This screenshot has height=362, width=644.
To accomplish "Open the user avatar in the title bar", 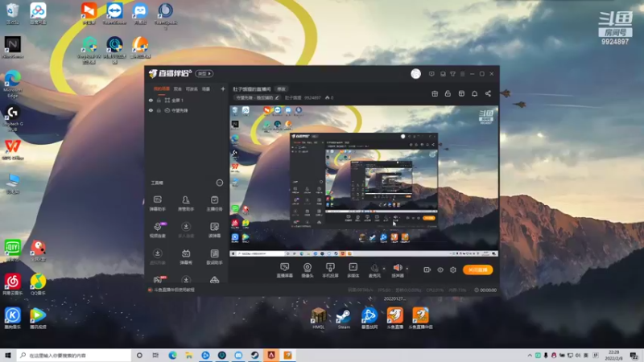I will (415, 73).
